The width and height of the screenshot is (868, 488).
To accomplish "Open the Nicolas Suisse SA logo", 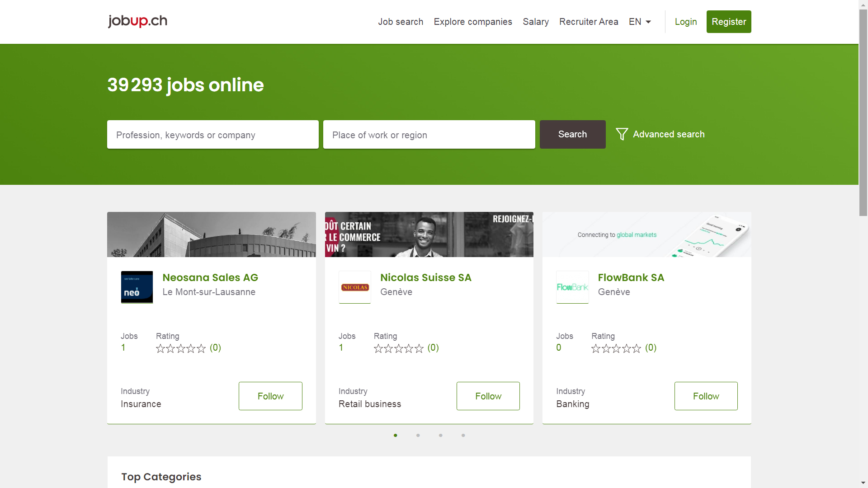I will coord(355,287).
